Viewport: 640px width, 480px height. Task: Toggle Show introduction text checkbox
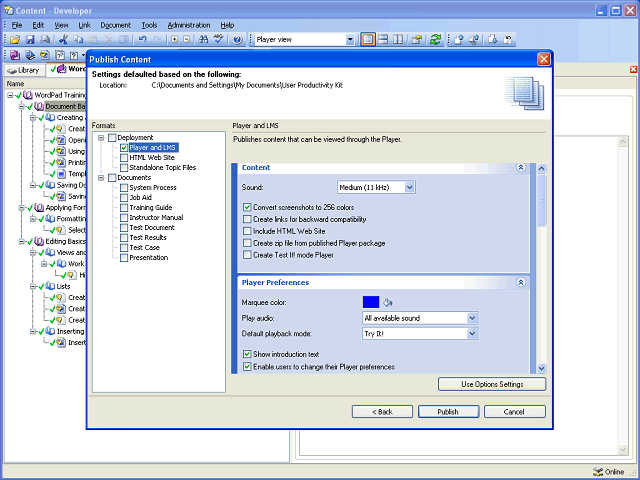247,354
